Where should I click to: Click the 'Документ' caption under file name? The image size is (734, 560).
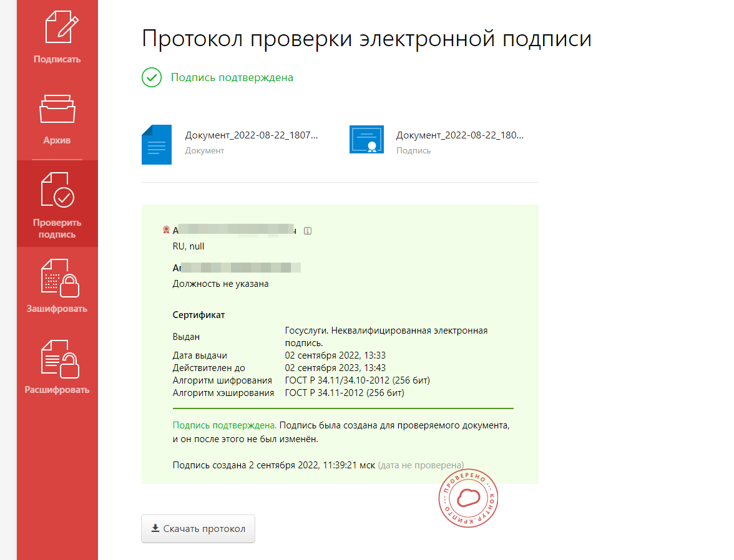tap(205, 151)
